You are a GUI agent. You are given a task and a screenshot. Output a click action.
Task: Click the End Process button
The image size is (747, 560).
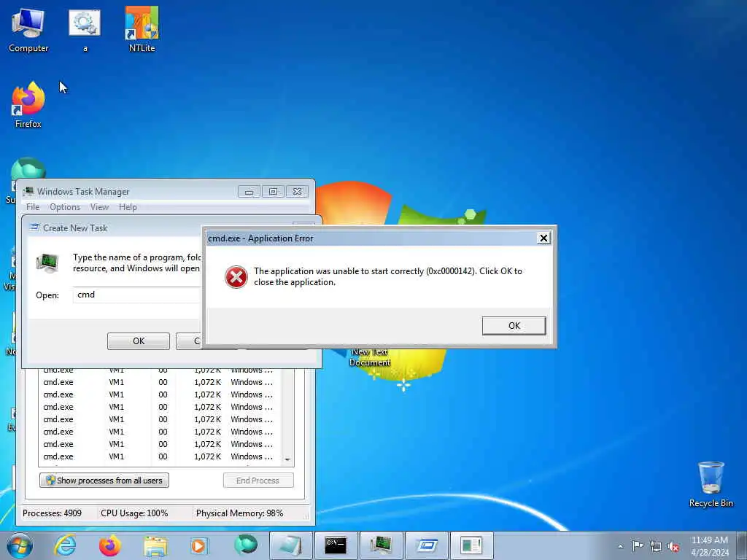[258, 481]
